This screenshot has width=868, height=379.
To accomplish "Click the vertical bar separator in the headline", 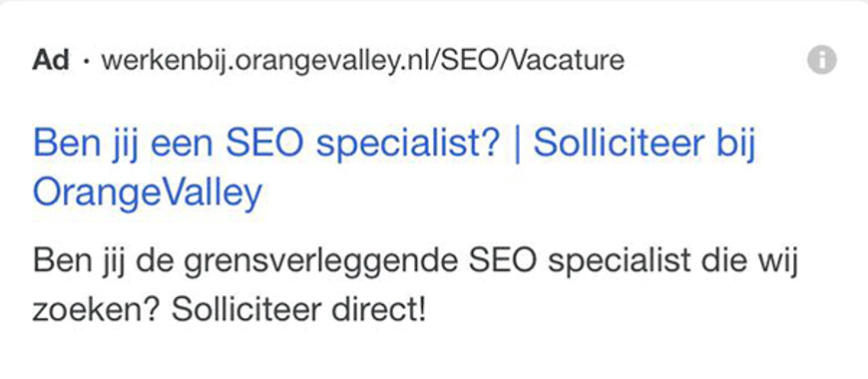I will tap(517, 144).
